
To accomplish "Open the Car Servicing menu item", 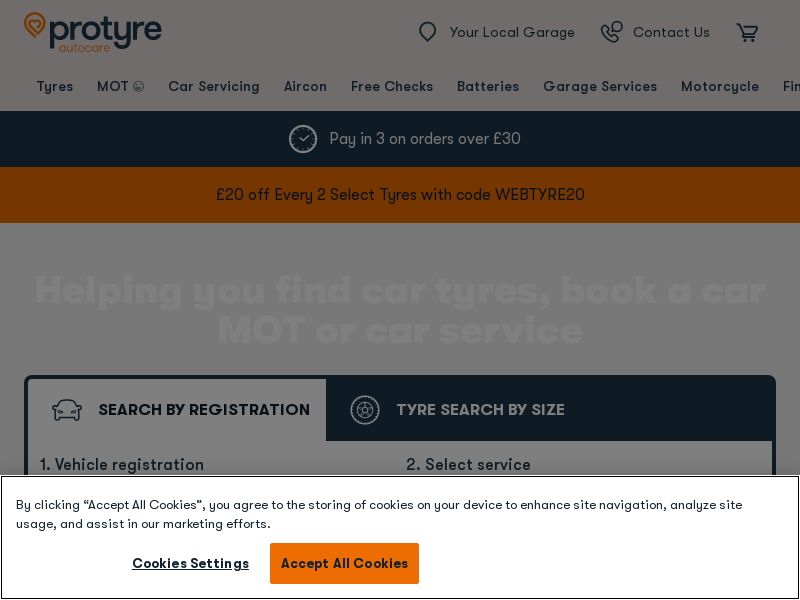I will click(x=214, y=87).
